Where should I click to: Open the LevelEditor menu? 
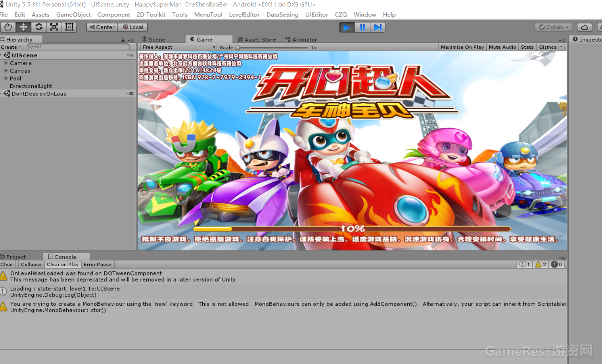click(244, 15)
